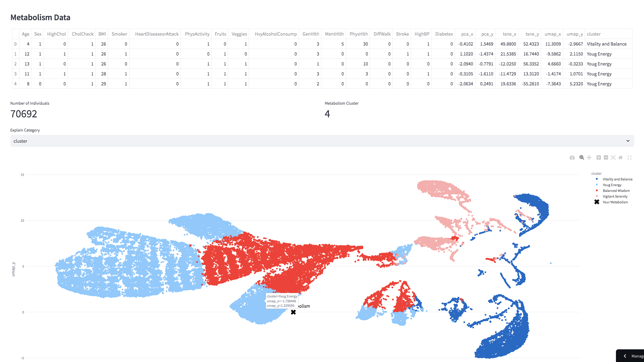Click the camera/screenshot icon in toolbar

(x=572, y=158)
